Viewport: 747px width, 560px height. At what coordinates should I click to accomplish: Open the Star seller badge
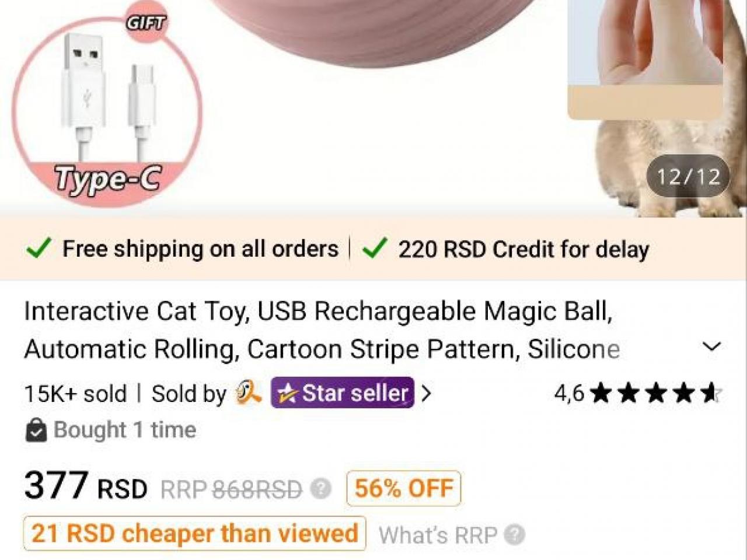click(x=343, y=393)
